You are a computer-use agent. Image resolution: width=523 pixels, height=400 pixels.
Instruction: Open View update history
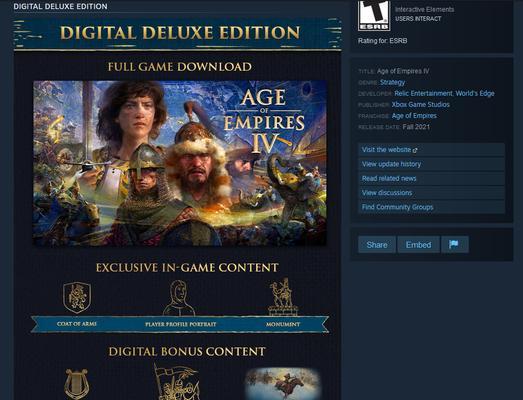pyautogui.click(x=431, y=164)
